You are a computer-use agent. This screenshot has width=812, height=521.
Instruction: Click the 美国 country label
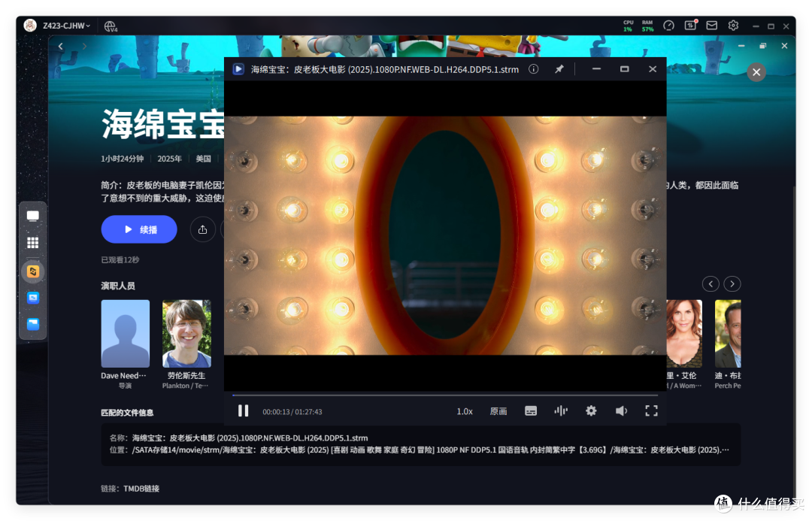click(x=203, y=159)
